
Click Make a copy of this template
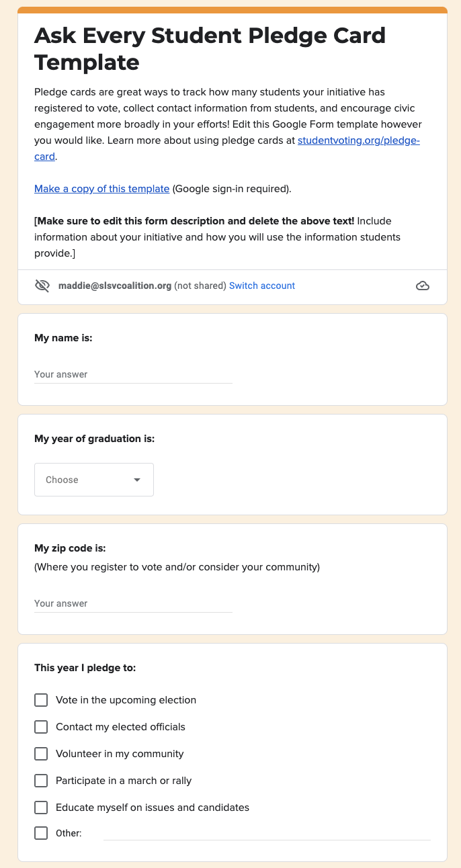coord(102,189)
